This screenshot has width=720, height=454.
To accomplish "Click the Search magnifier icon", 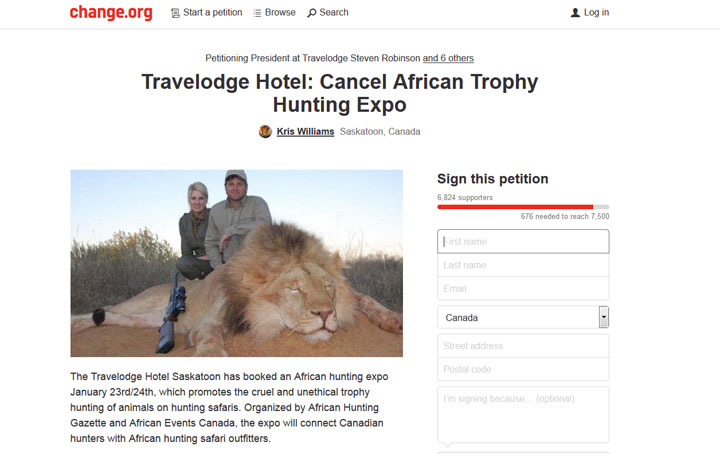I will pyautogui.click(x=312, y=13).
